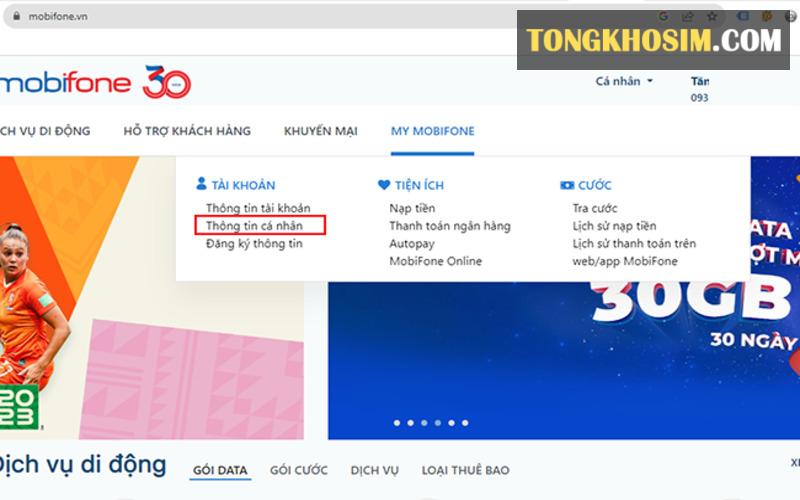Switch to the GÓI DATA tab
This screenshot has width=800, height=500.
[220, 470]
